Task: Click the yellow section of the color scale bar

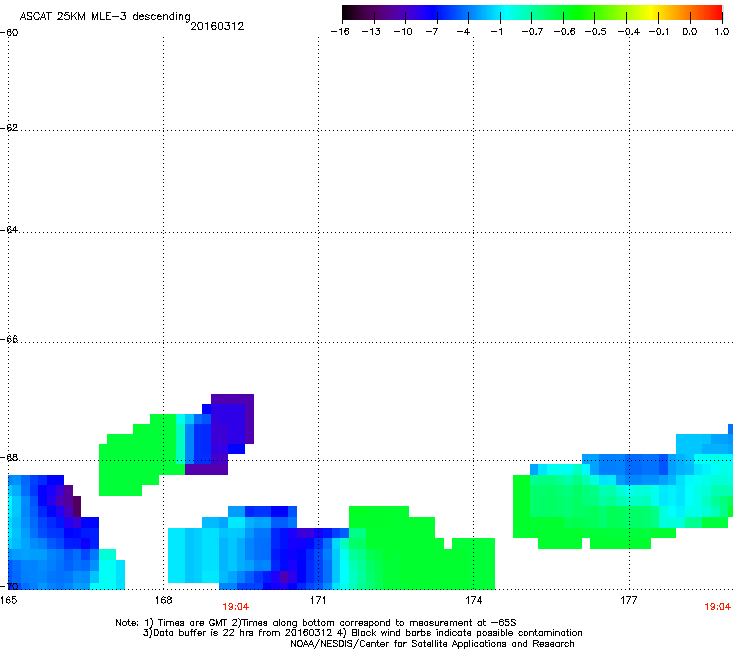Action: [x=653, y=12]
